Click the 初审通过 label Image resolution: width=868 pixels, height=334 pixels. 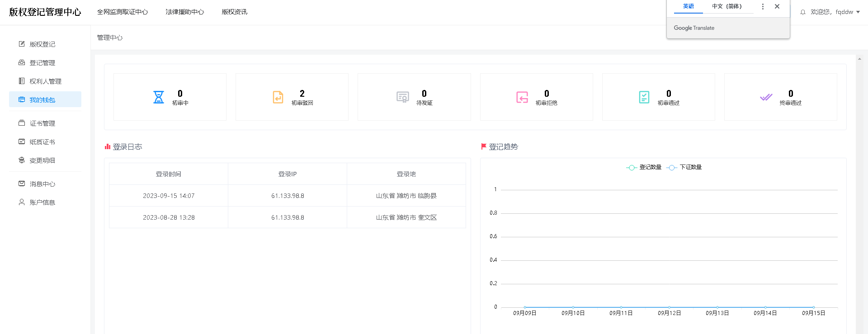point(669,103)
